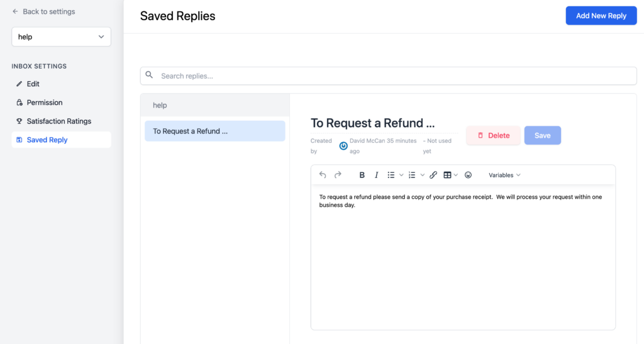
Task: Delete the saved reply
Action: point(493,135)
